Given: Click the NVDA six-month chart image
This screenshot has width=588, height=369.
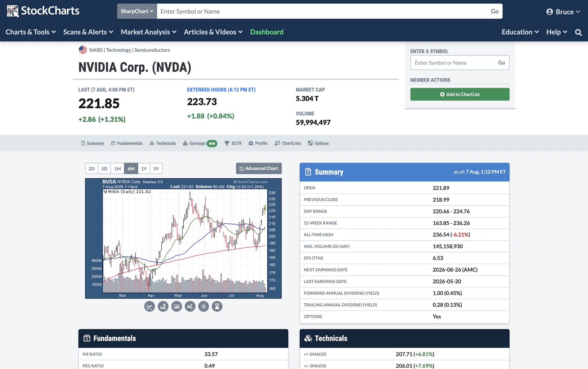Looking at the screenshot, I should click(183, 238).
